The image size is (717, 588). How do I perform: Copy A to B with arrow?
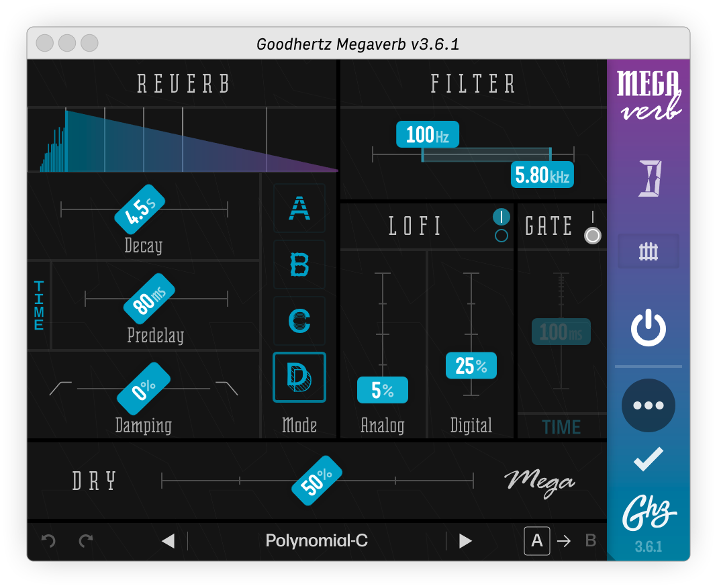(x=564, y=542)
